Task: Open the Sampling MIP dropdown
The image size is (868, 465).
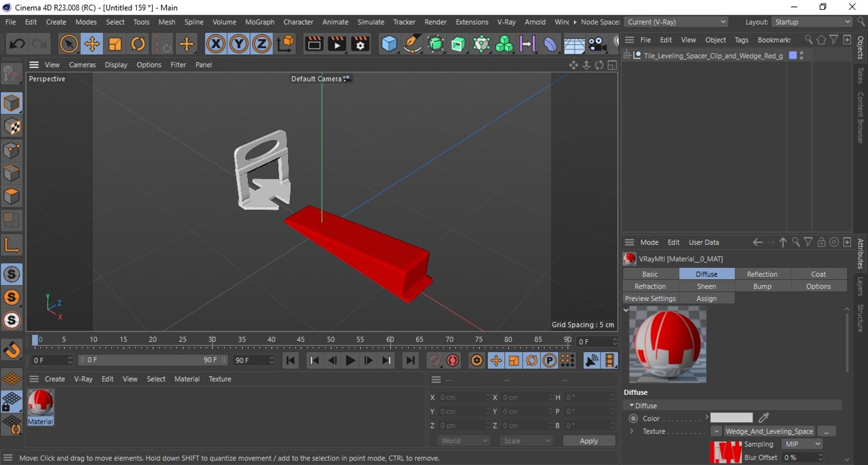Action: (x=802, y=444)
